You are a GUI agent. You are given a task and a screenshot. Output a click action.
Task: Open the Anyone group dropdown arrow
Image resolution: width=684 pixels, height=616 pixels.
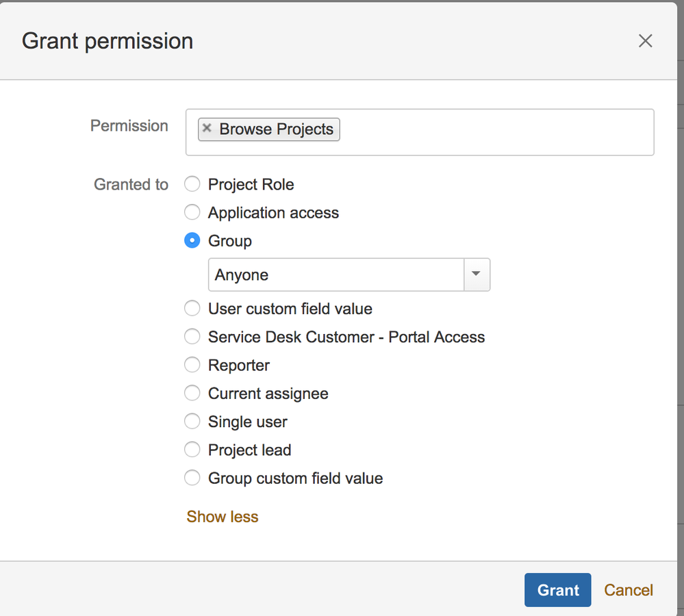tap(477, 274)
